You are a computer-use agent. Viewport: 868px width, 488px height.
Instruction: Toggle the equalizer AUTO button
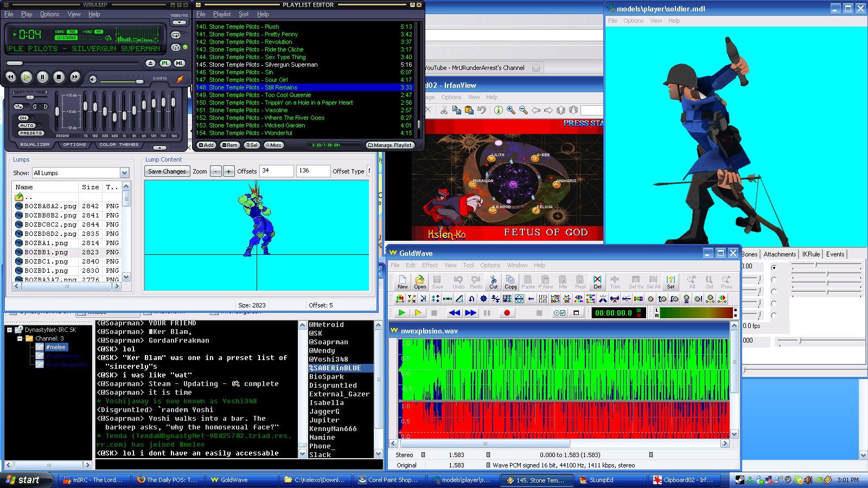[27, 125]
